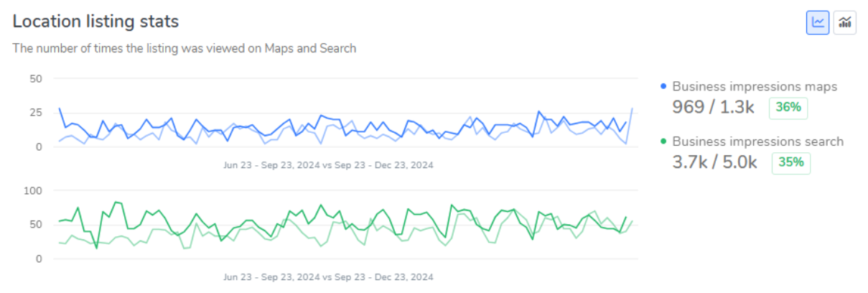Image resolution: width=868 pixels, height=293 pixels.
Task: Click inside the blue maps impressions chart
Action: (345, 122)
